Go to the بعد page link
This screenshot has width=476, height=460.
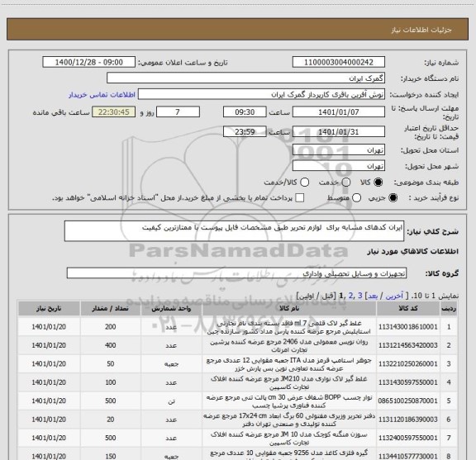click(373, 296)
